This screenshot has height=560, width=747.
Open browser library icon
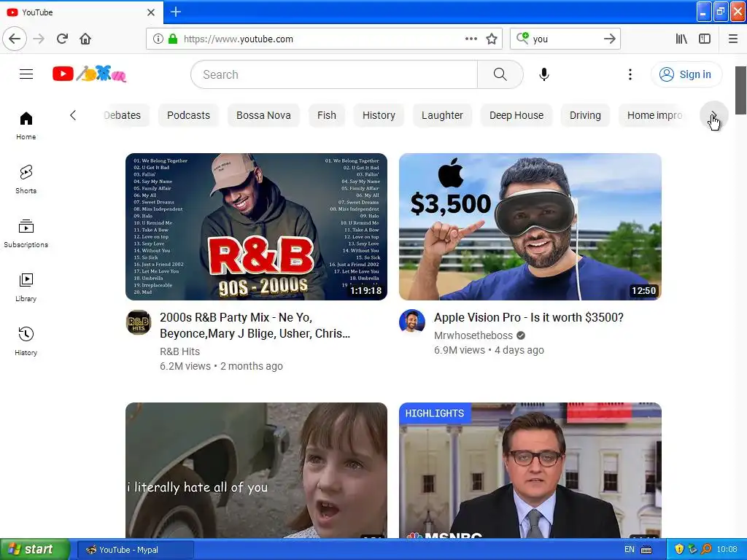(x=681, y=39)
